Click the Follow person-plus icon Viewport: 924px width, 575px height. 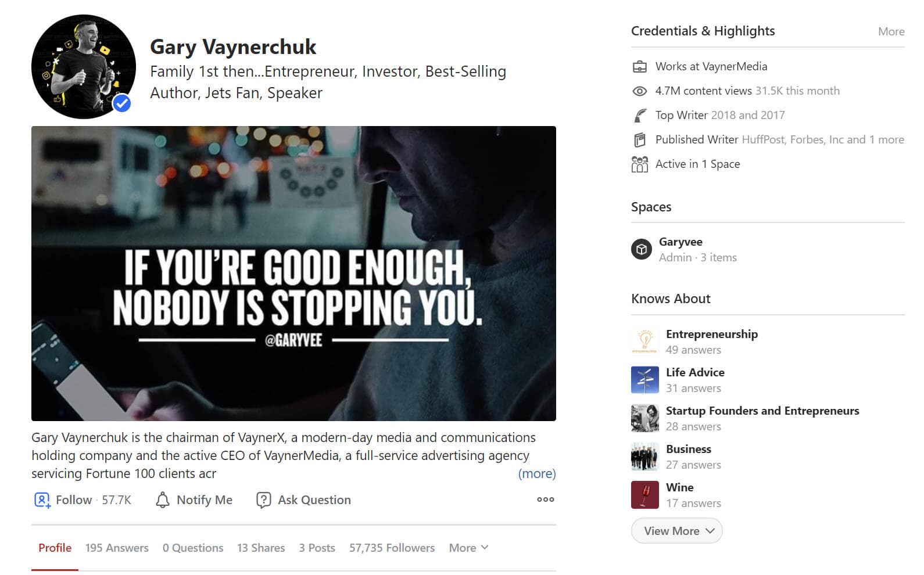click(x=42, y=500)
